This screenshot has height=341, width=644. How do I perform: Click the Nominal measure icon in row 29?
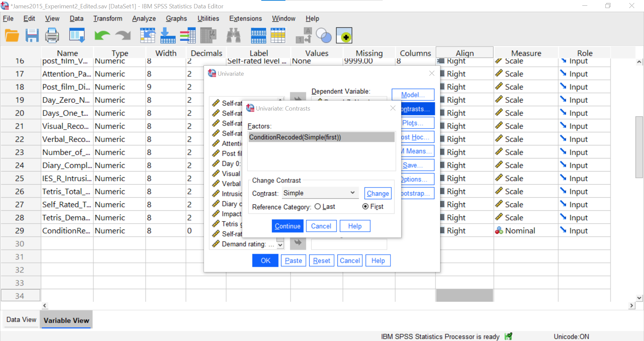[499, 230]
